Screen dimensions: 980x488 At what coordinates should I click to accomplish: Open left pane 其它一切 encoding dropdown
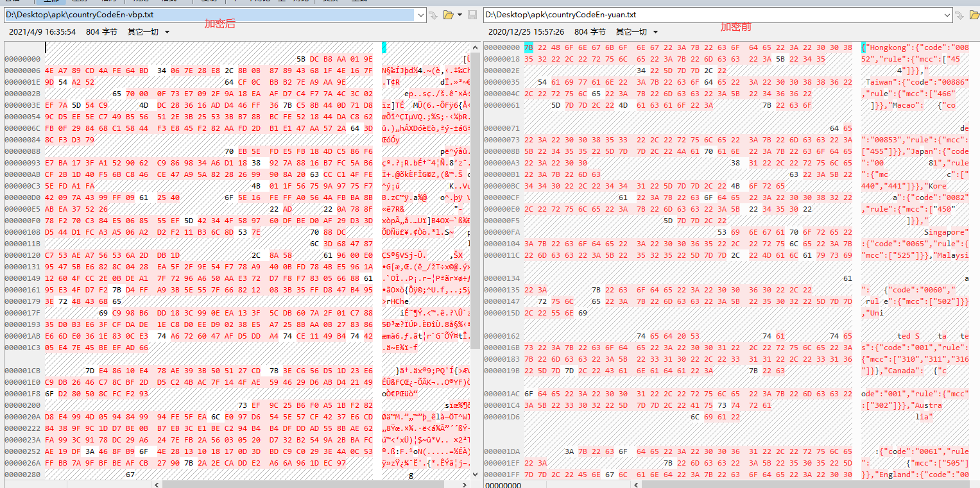(148, 31)
